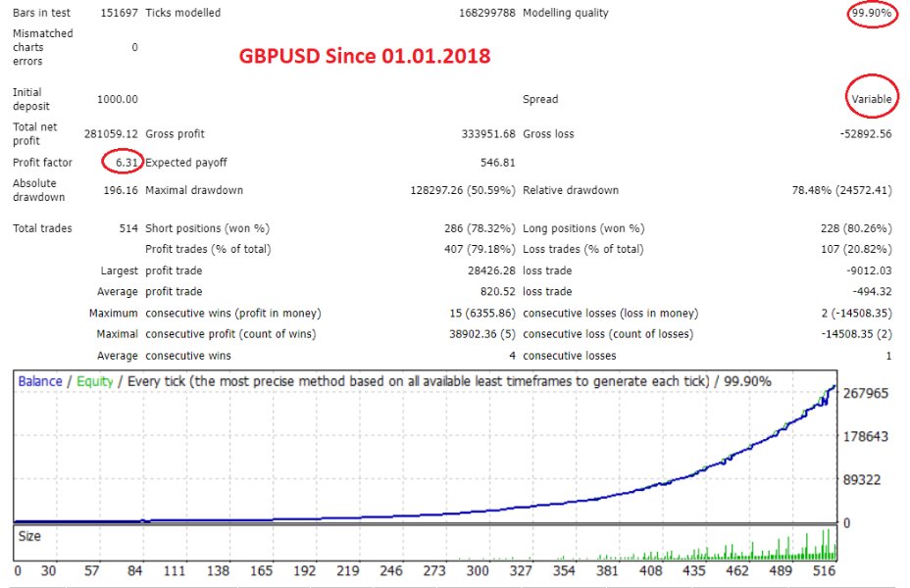Select the Average consecutive losses value 1
The image size is (910, 588).
tap(888, 356)
